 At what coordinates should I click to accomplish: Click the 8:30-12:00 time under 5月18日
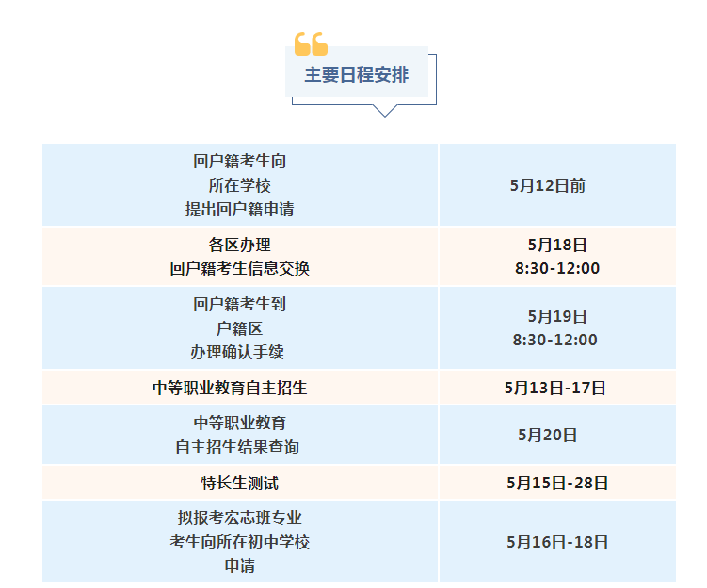pyautogui.click(x=556, y=268)
